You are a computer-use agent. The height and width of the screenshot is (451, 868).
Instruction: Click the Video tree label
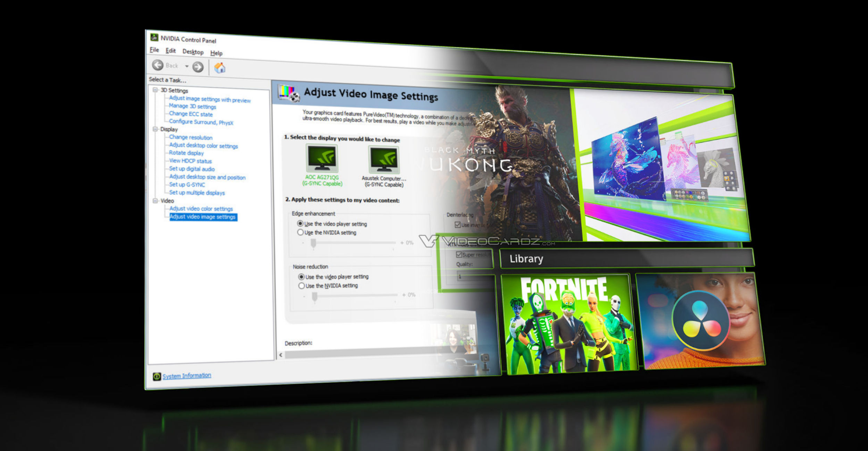(x=167, y=201)
